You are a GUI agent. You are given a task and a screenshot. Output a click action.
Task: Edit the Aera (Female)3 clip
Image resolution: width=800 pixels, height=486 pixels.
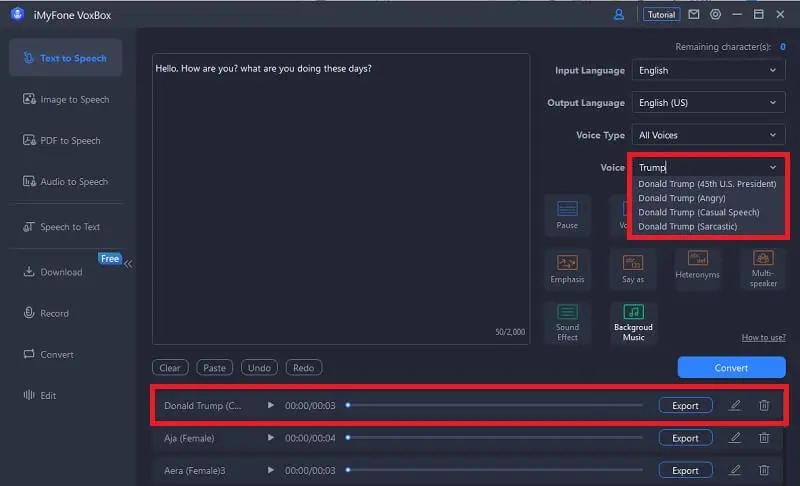coord(735,470)
